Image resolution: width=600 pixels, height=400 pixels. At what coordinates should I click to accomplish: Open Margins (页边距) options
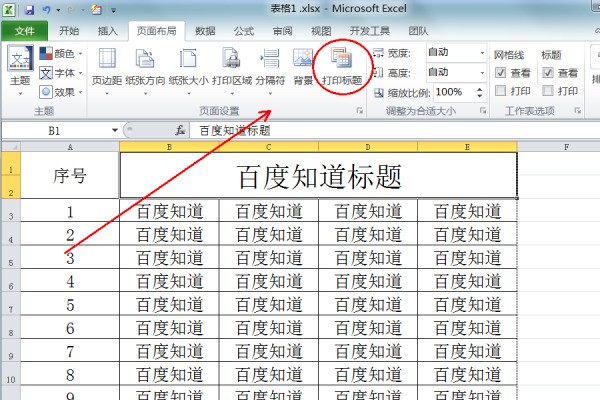tap(107, 71)
